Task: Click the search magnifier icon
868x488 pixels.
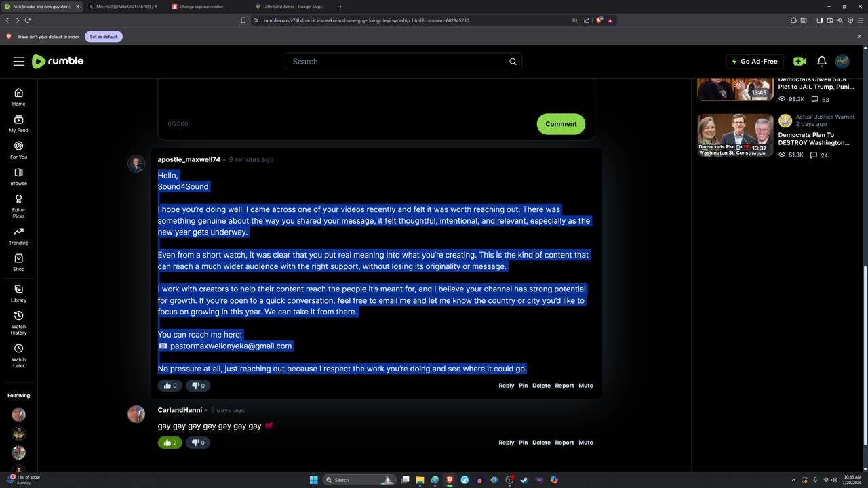Action: coord(513,62)
